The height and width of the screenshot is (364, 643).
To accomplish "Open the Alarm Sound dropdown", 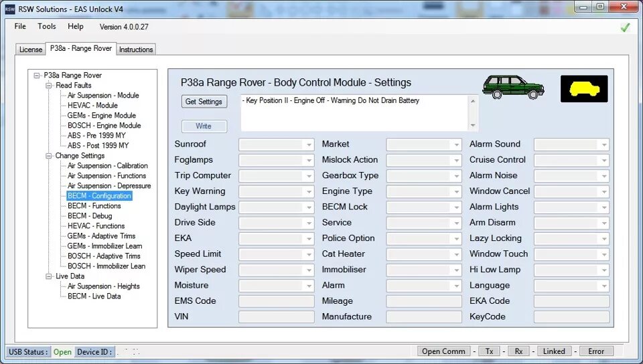I will pos(571,145).
